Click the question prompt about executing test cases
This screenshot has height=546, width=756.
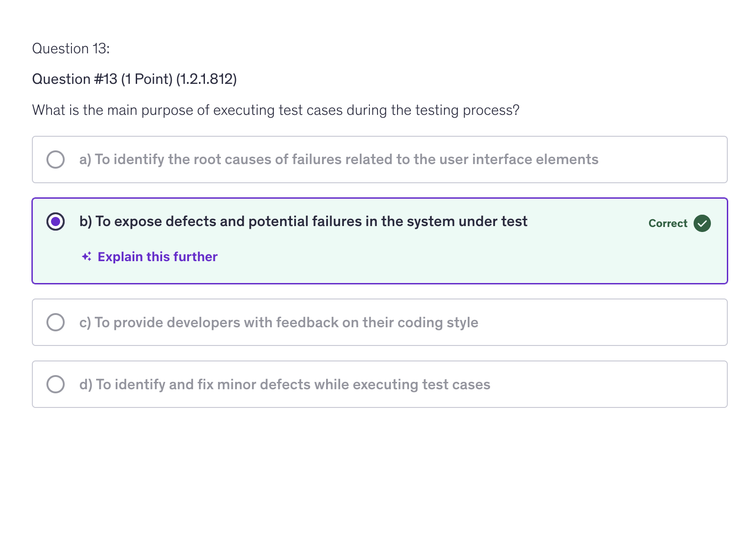click(x=276, y=110)
